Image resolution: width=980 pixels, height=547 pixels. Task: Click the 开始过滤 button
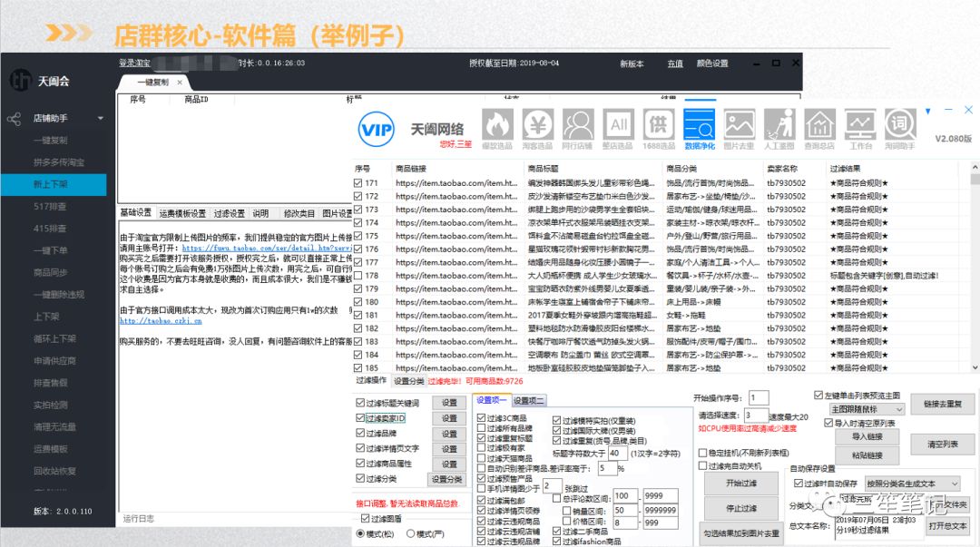click(742, 484)
